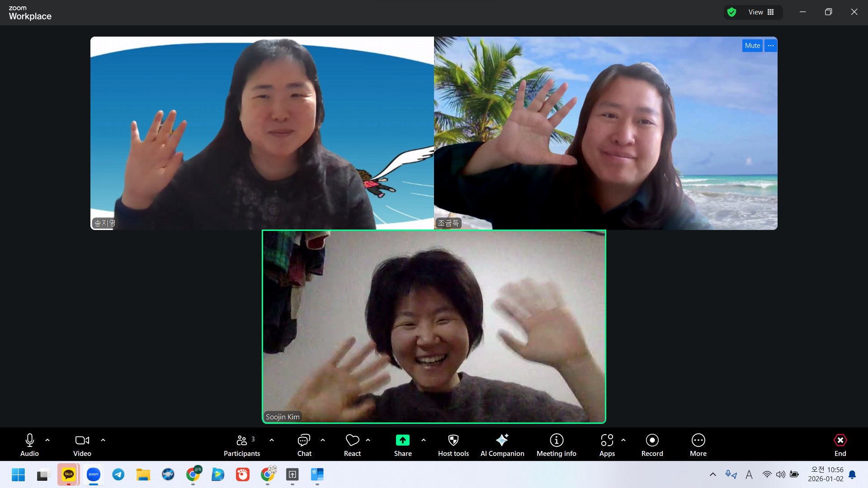Toggle the camera Video button
Viewport: 868px width, 488px height.
(x=82, y=441)
